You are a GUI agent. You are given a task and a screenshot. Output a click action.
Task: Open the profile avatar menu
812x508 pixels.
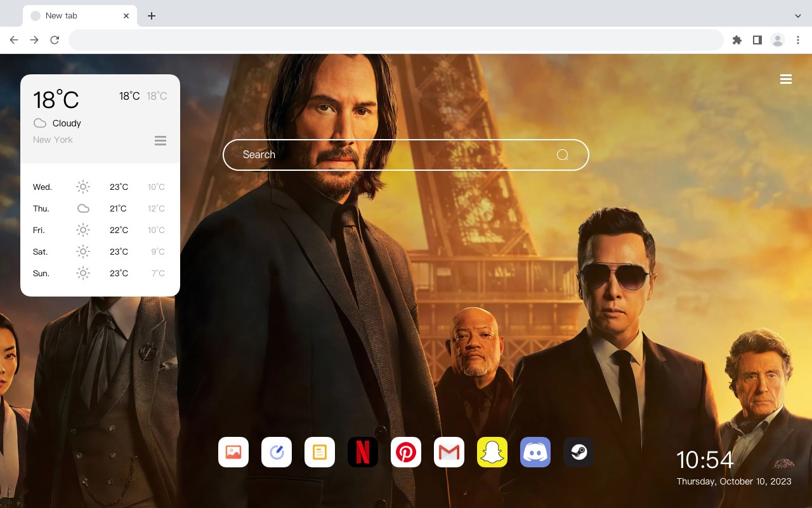tap(778, 40)
